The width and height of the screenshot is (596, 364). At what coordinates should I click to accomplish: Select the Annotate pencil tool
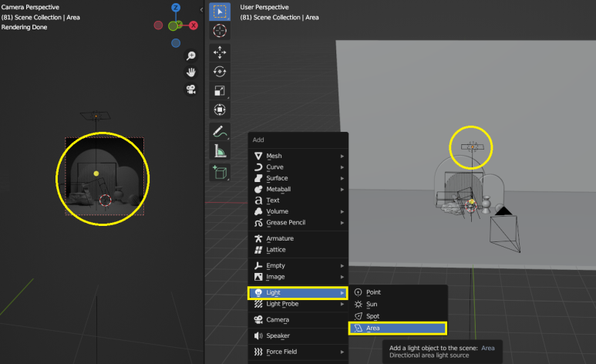tap(220, 132)
